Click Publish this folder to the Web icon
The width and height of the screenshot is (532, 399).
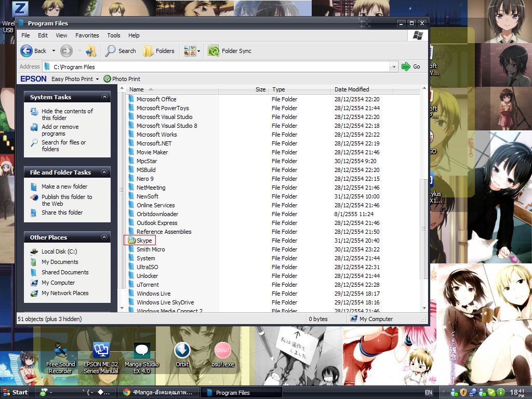34,197
